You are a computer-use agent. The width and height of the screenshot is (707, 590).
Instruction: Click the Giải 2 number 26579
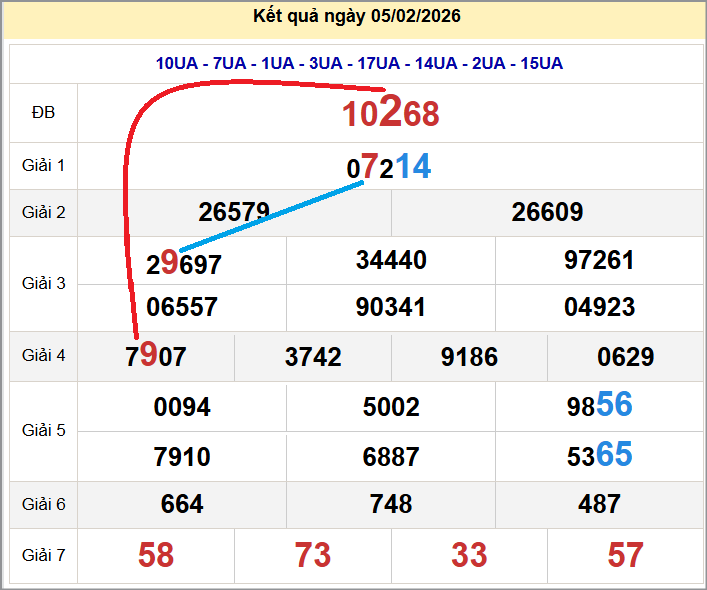coord(234,212)
